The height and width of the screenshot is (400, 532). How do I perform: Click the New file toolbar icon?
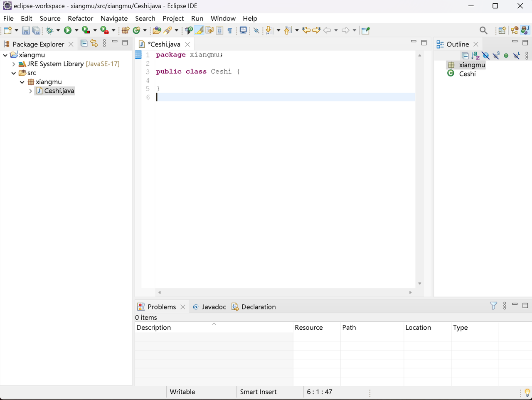coord(7,30)
